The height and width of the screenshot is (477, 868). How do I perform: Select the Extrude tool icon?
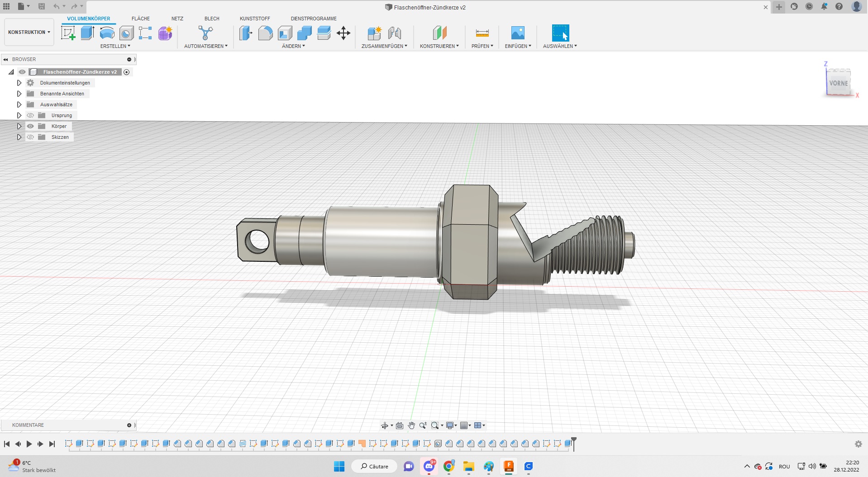87,33
